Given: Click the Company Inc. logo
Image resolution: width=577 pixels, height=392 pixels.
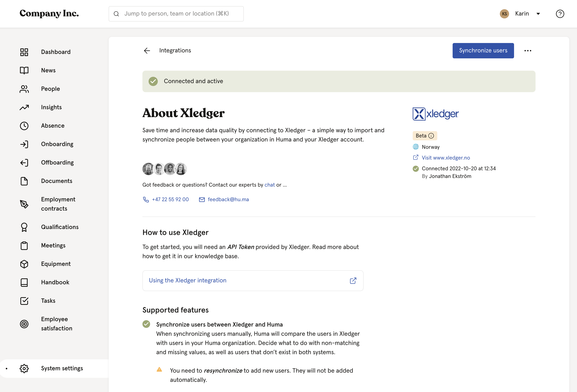Looking at the screenshot, I should coord(49,13).
